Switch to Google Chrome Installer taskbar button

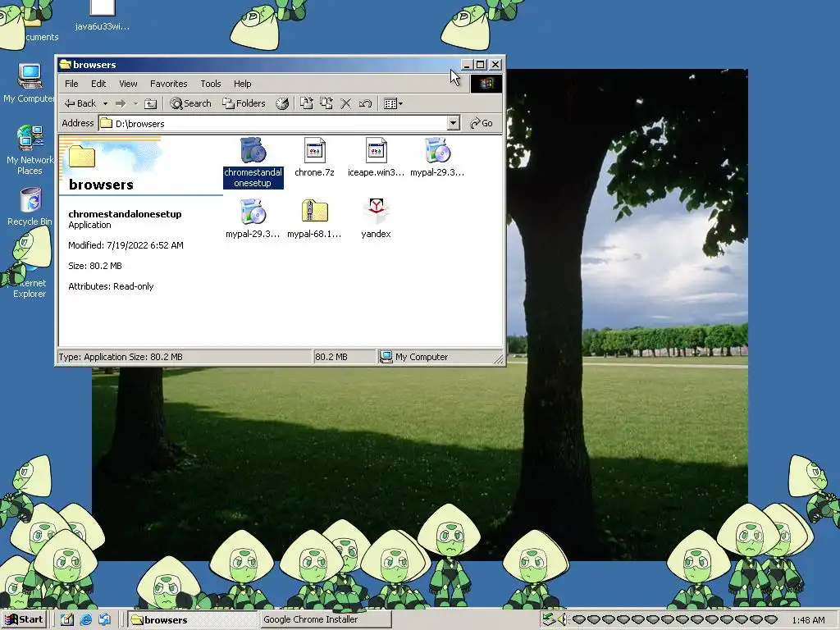(326, 620)
